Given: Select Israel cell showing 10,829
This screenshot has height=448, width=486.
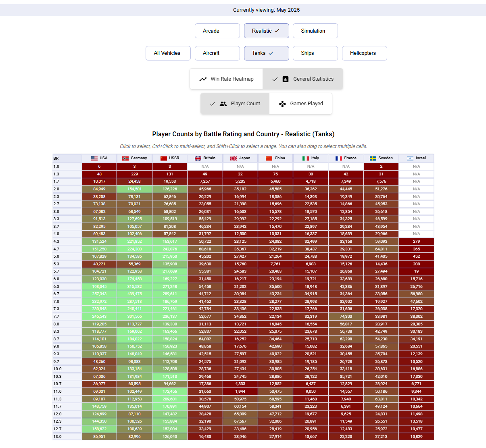Looking at the screenshot, I should (416, 437).
